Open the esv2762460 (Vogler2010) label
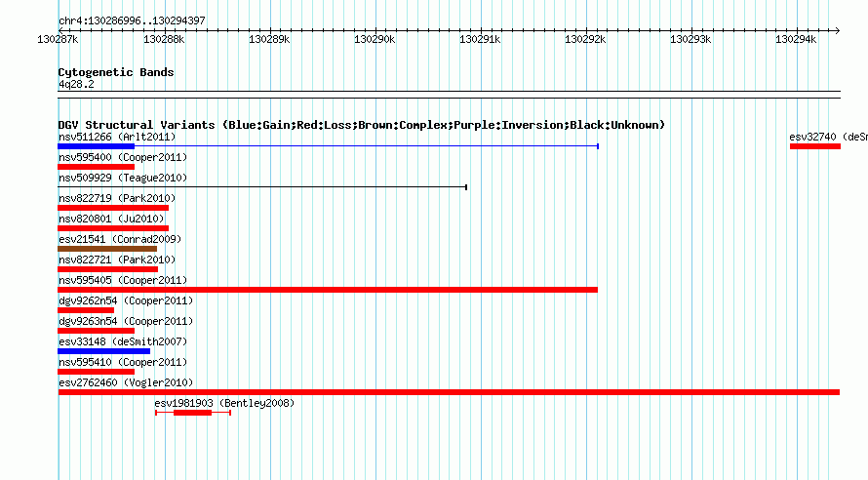This screenshot has width=868, height=480. click(x=126, y=382)
